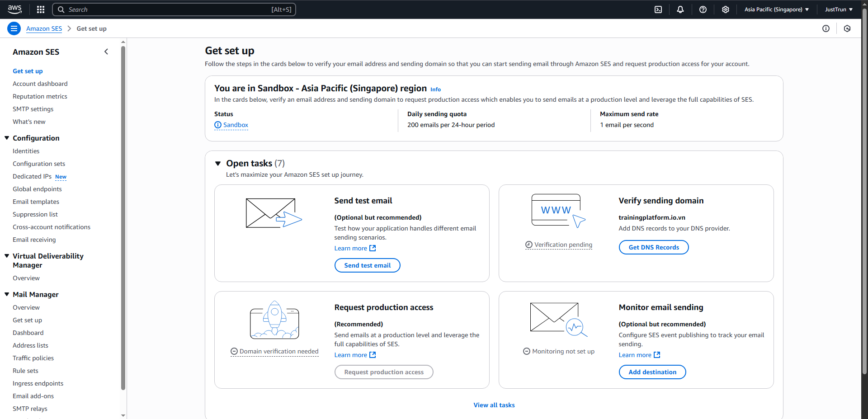Click external link icon in Request production access card
Image resolution: width=868 pixels, height=419 pixels.
point(373,355)
